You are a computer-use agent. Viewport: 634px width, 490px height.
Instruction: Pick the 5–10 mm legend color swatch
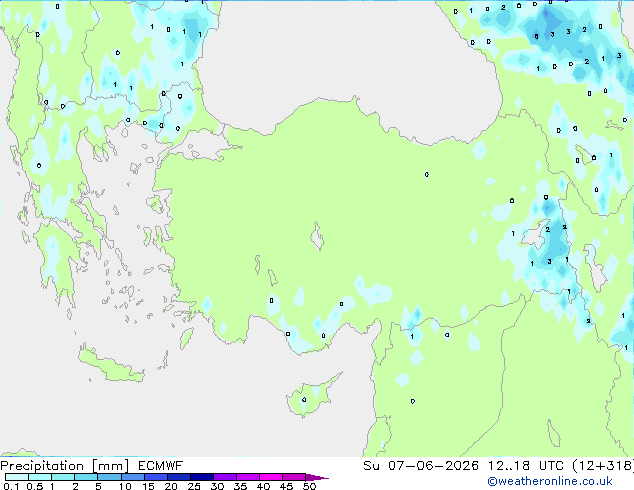[x=109, y=477]
